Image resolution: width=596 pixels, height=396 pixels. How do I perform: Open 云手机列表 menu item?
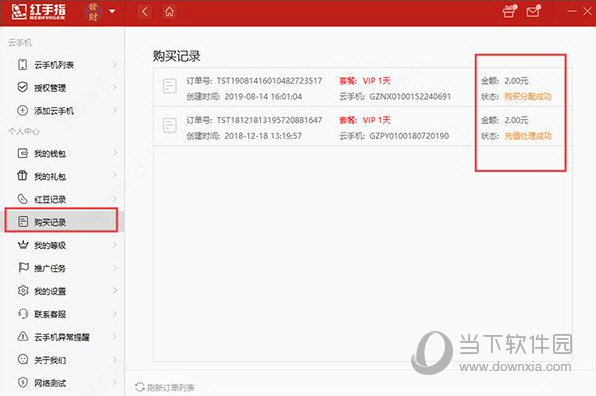(63, 65)
